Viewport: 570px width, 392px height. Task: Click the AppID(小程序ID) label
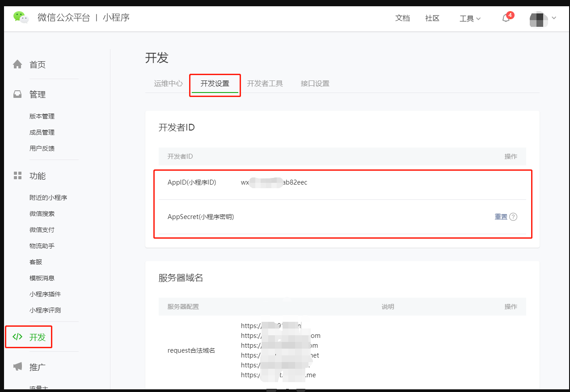tap(192, 182)
